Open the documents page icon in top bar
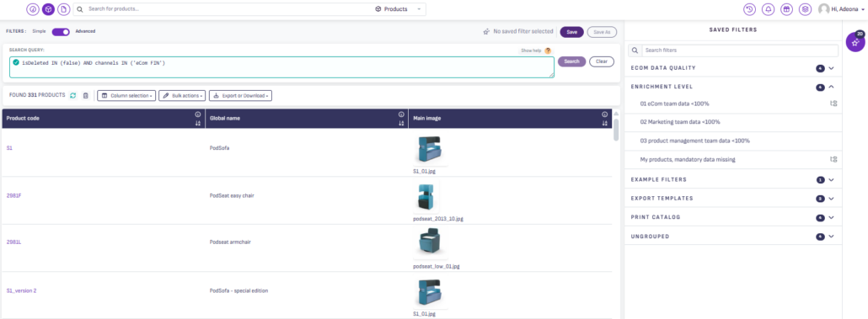Viewport: 868px width, 319px height. pyautogui.click(x=64, y=9)
